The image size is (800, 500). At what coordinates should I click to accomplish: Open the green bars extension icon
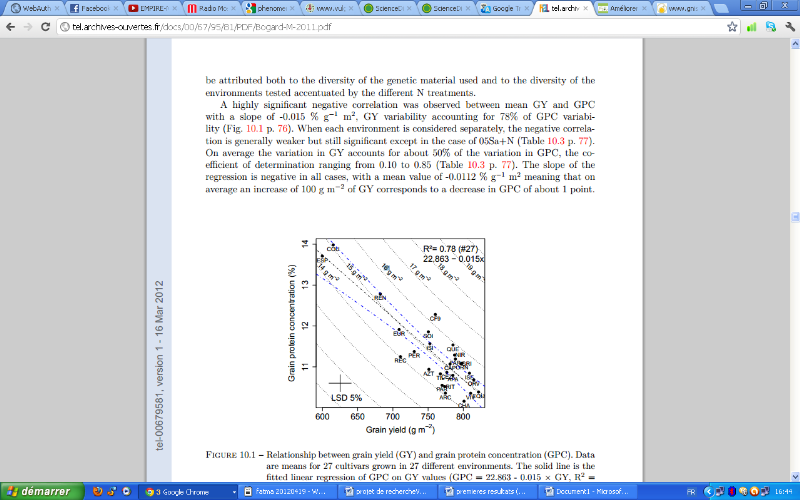[752, 27]
